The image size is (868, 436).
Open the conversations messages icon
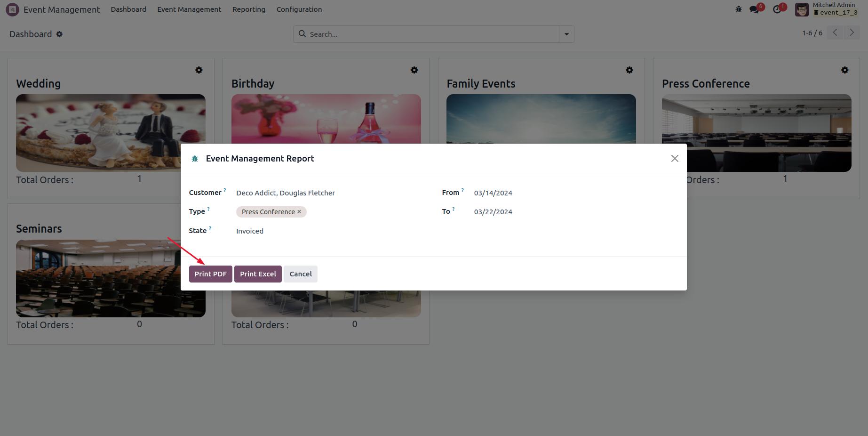pyautogui.click(x=754, y=9)
